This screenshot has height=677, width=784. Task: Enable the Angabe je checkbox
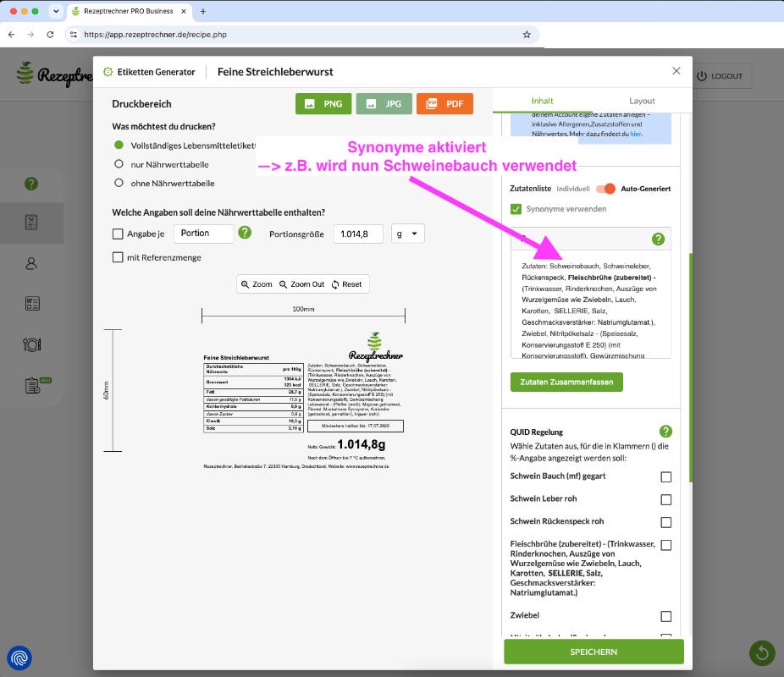[x=118, y=234]
